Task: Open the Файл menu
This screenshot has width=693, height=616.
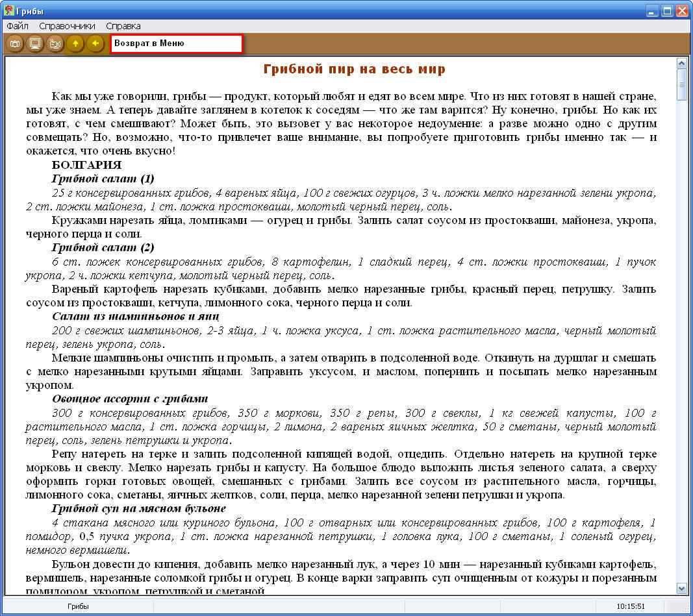Action: click(x=18, y=26)
